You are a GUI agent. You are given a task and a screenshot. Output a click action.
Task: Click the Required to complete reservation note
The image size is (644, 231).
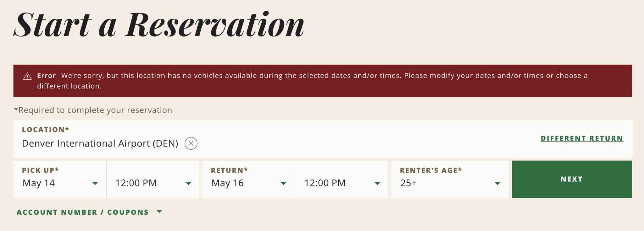coord(93,110)
